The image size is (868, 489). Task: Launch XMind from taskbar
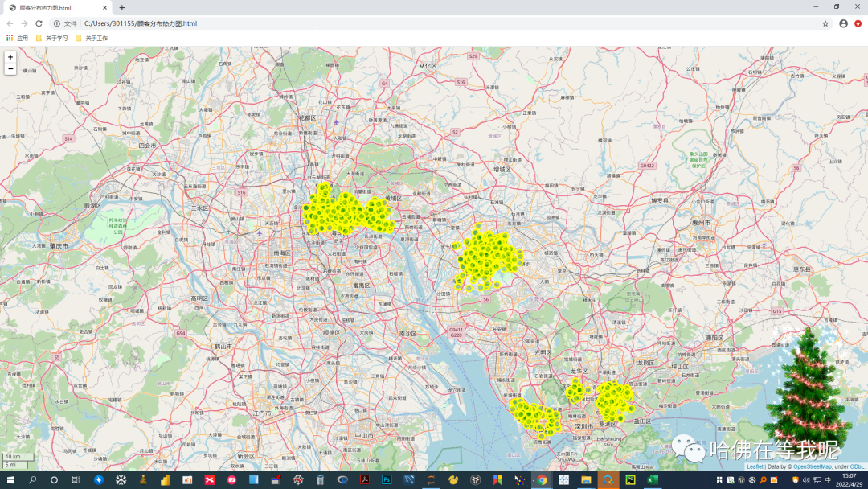tap(209, 480)
